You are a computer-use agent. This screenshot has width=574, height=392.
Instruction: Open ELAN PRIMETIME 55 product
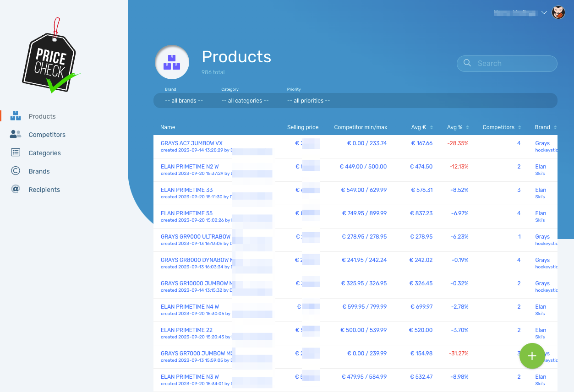(x=187, y=213)
